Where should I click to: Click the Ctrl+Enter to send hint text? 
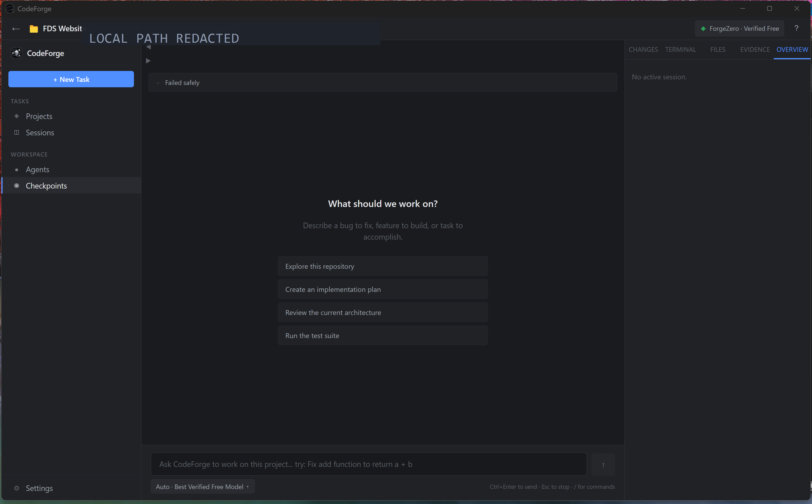pos(513,487)
